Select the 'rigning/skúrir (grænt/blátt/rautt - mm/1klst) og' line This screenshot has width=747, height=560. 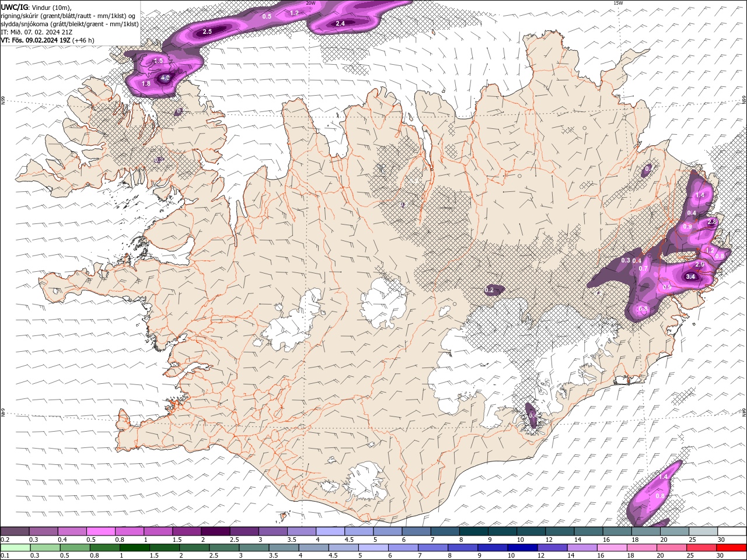(69, 16)
